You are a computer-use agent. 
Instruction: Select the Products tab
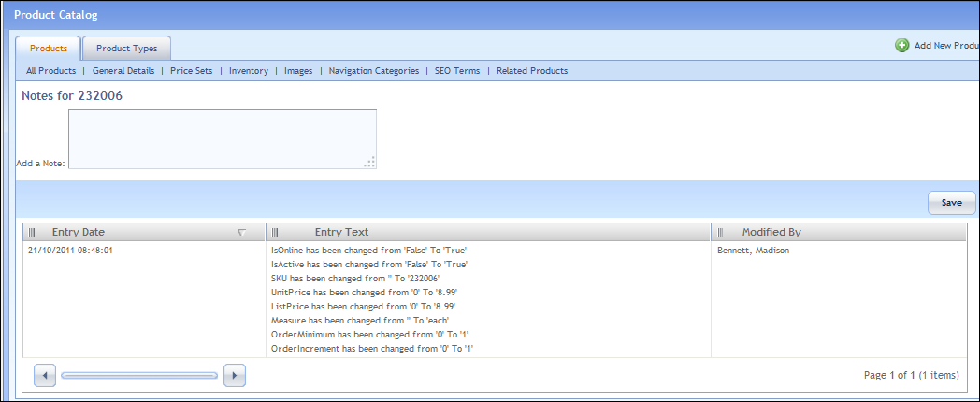pyautogui.click(x=48, y=49)
